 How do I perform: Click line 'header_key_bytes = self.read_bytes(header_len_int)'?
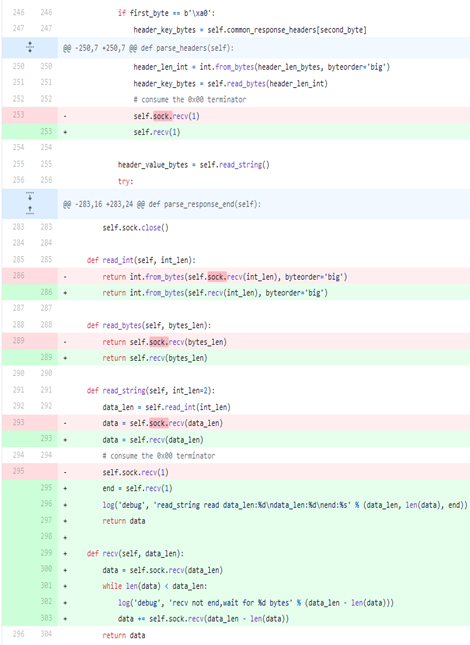click(230, 84)
